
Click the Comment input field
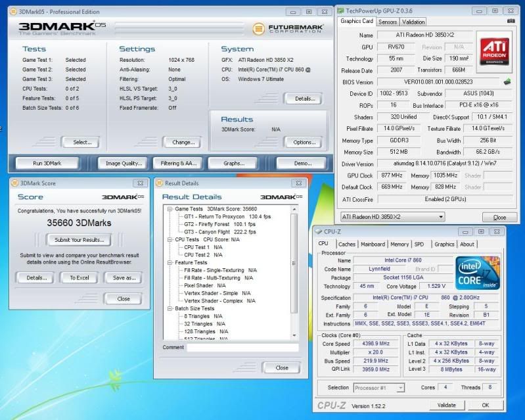pyautogui.click(x=242, y=348)
